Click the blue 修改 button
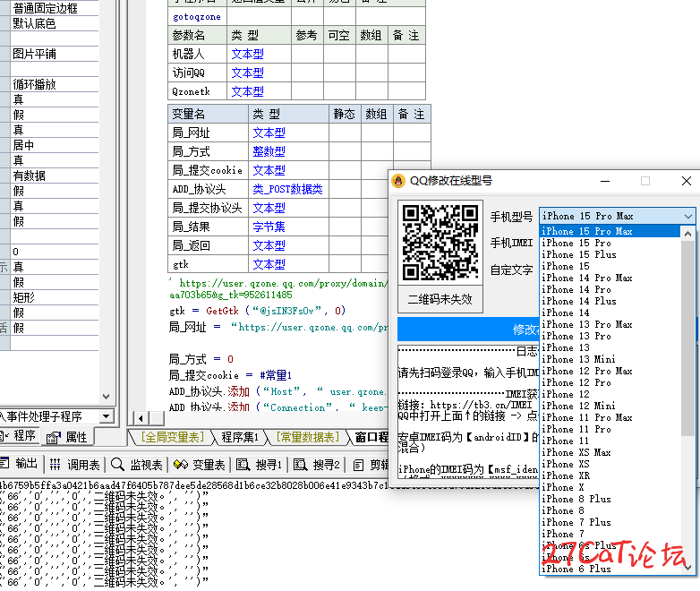 tap(468, 330)
